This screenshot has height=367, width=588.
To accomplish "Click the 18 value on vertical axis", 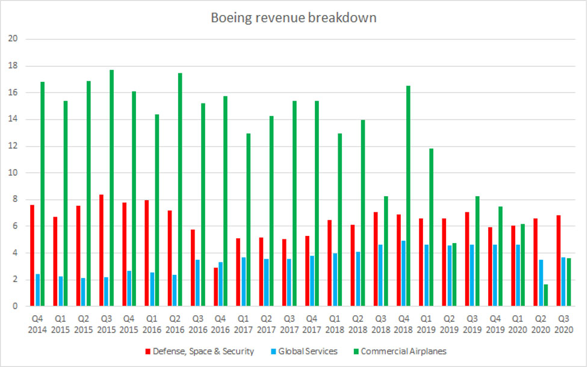I will [13, 66].
